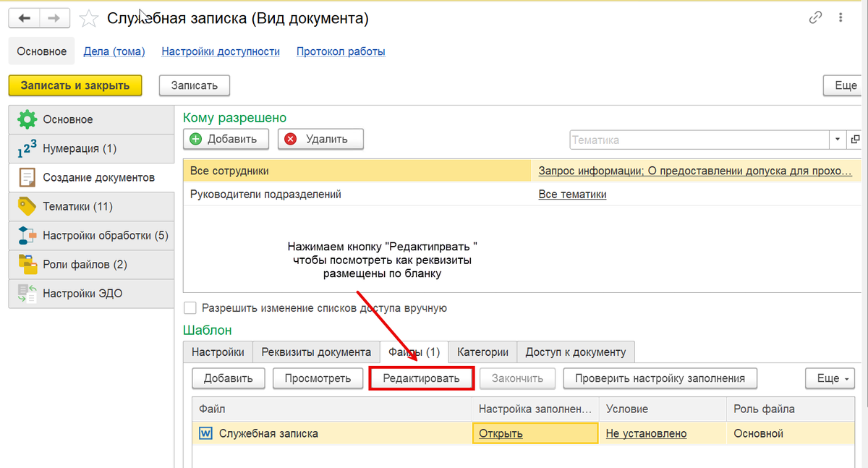868x468 pixels.
Task: Open the Открыть fill settings link
Action: [x=500, y=433]
